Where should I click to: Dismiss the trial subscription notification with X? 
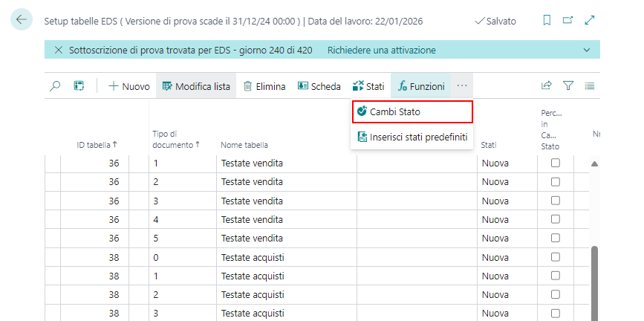59,51
